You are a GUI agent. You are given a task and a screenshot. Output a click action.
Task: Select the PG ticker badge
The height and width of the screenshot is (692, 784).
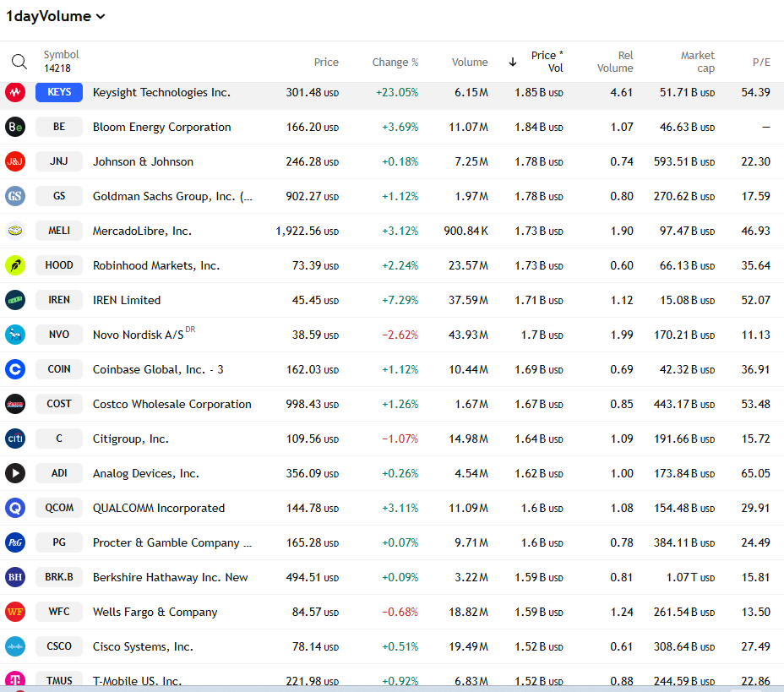[x=59, y=542]
